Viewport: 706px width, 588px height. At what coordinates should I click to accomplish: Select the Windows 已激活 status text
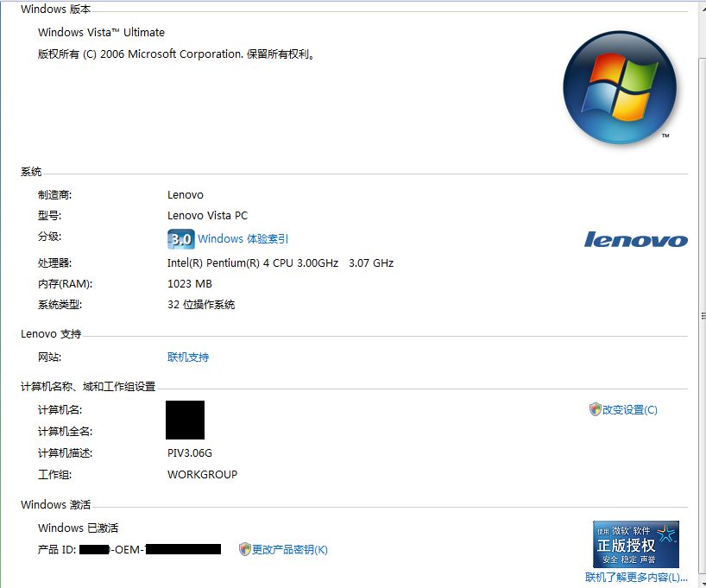pyautogui.click(x=79, y=528)
